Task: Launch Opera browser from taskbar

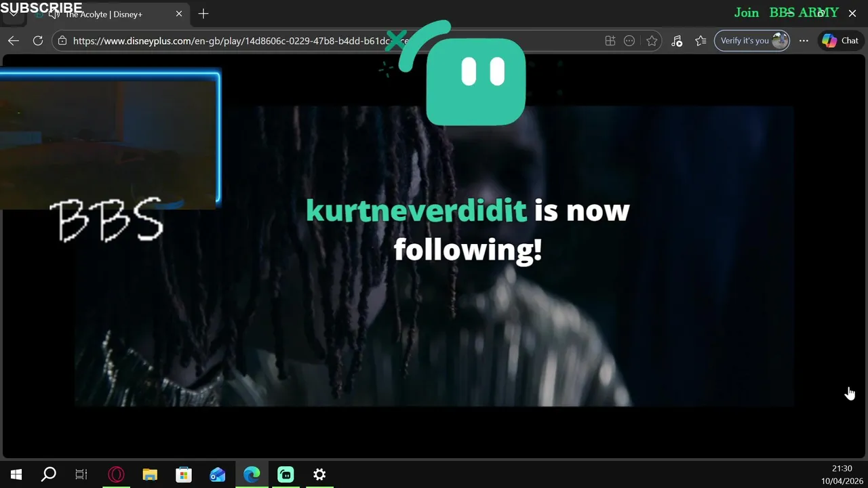Action: (x=116, y=474)
